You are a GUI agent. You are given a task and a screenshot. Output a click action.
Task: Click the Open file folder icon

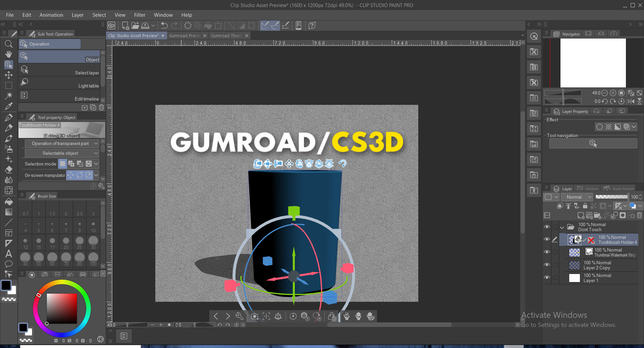click(x=135, y=25)
